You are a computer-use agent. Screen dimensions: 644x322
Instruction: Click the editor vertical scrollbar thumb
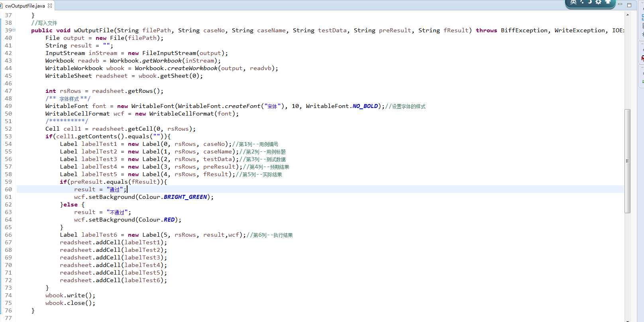[x=628, y=161]
